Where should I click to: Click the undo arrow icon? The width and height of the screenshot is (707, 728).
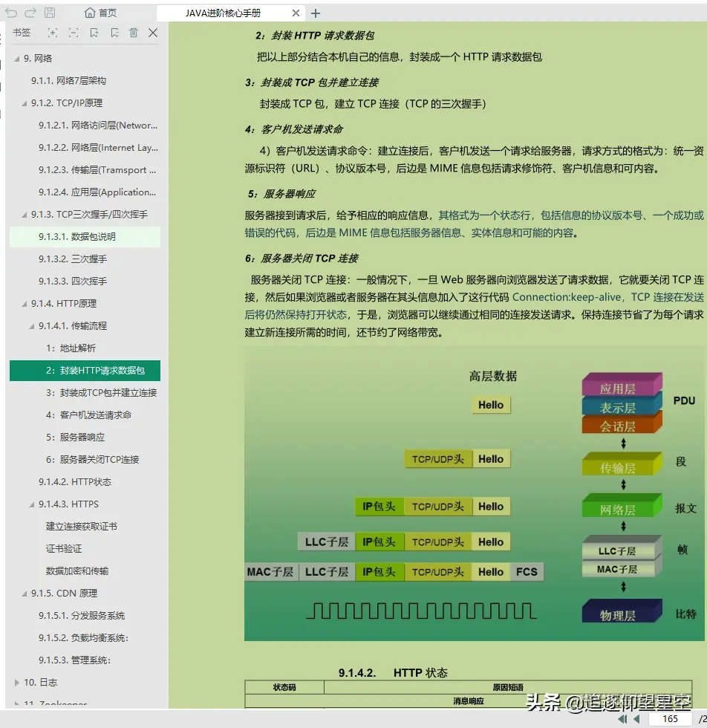(x=11, y=13)
